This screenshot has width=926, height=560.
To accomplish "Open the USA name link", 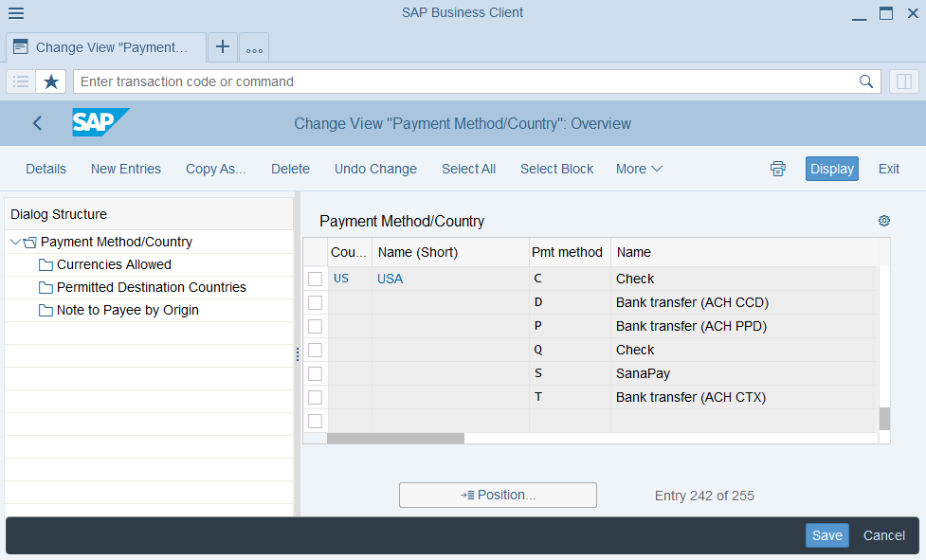I will [x=390, y=279].
